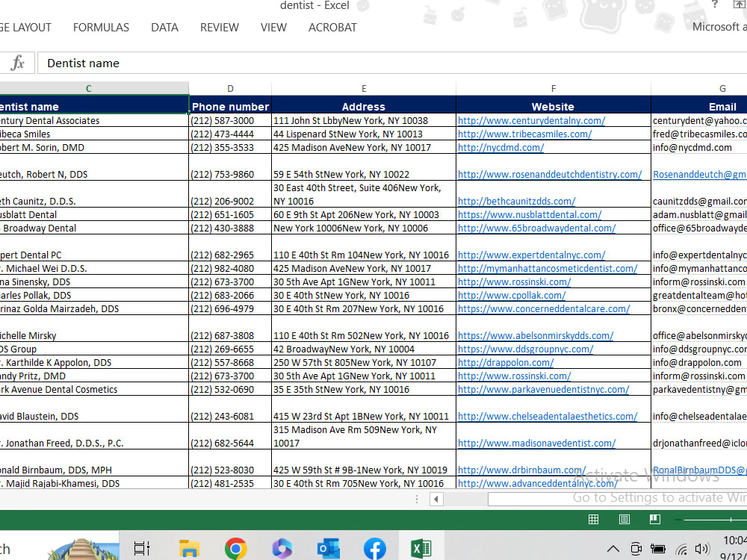Image resolution: width=747 pixels, height=560 pixels.
Task: Open the ACROBAT ribbon tab
Action: [332, 28]
